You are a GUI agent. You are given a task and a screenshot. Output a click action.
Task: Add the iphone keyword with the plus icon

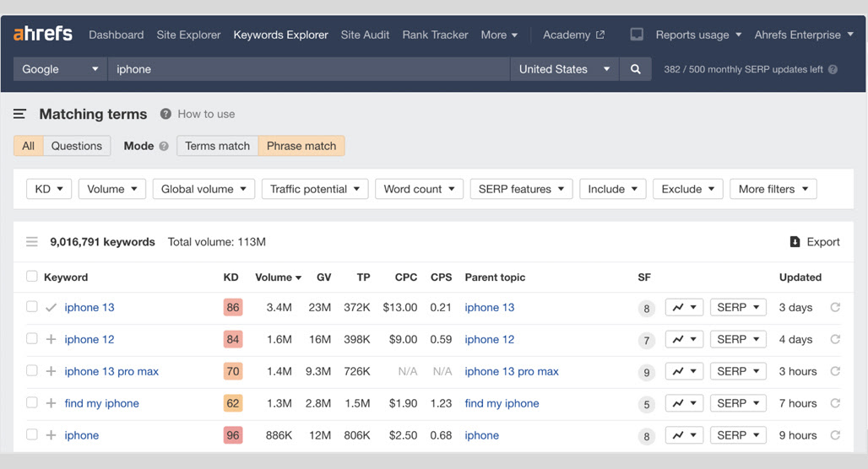pyautogui.click(x=51, y=435)
